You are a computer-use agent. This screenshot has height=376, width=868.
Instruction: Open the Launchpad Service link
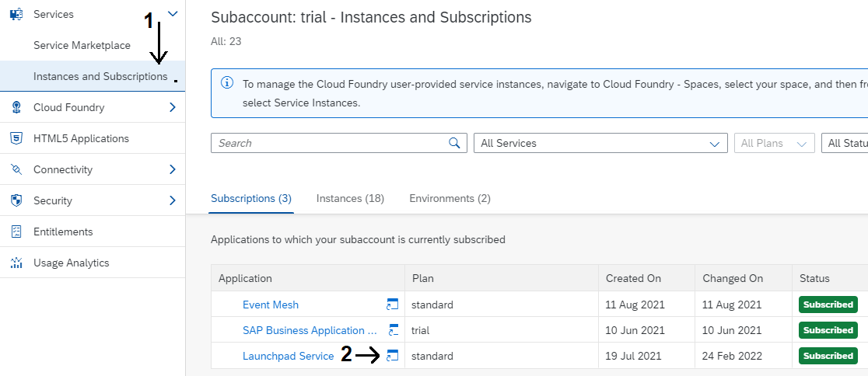pos(289,356)
